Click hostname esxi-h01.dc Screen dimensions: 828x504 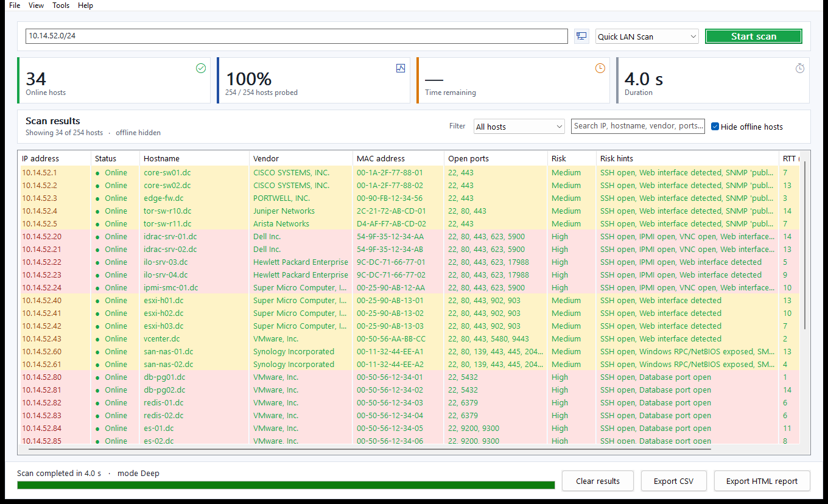coord(164,301)
